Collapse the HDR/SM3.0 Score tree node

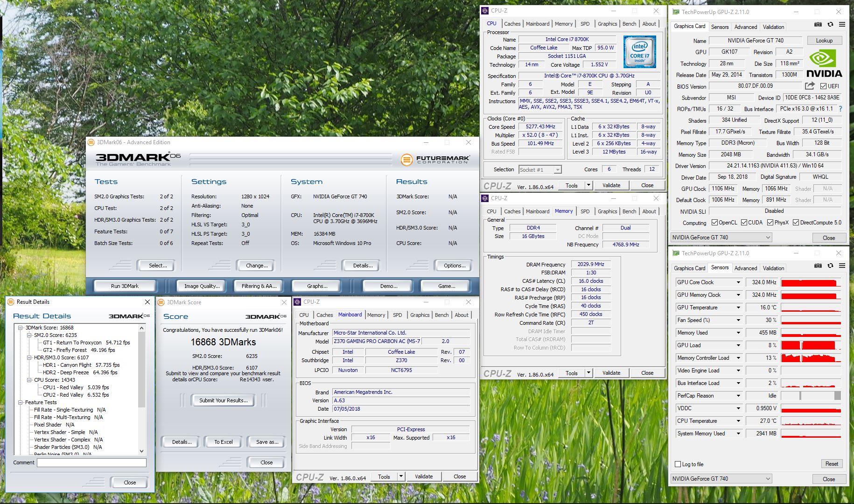29,357
